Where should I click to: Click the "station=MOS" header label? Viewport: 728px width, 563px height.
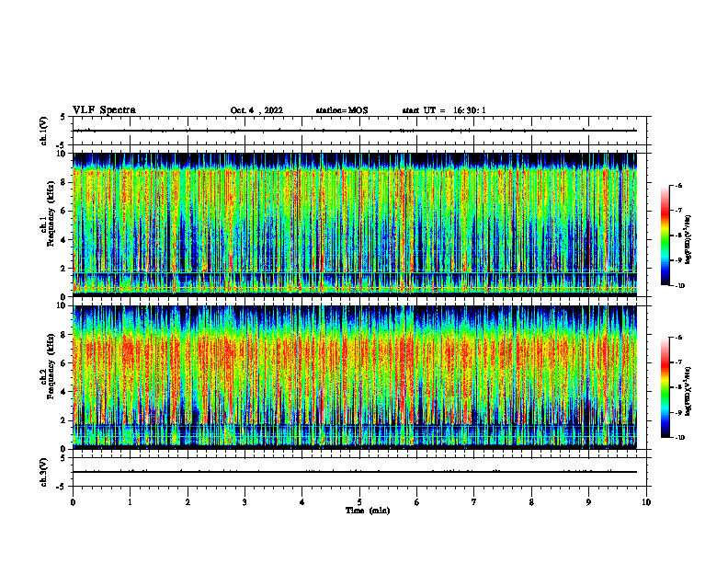(342, 110)
